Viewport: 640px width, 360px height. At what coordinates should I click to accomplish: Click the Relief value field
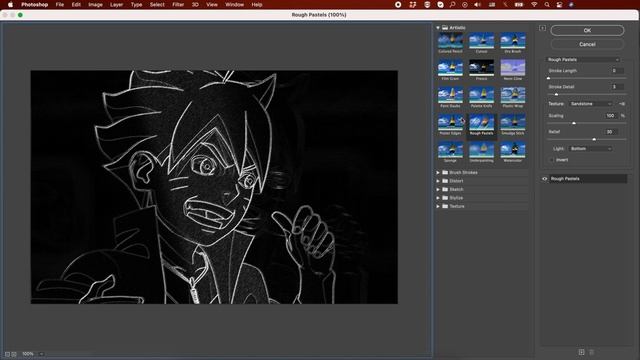point(611,132)
